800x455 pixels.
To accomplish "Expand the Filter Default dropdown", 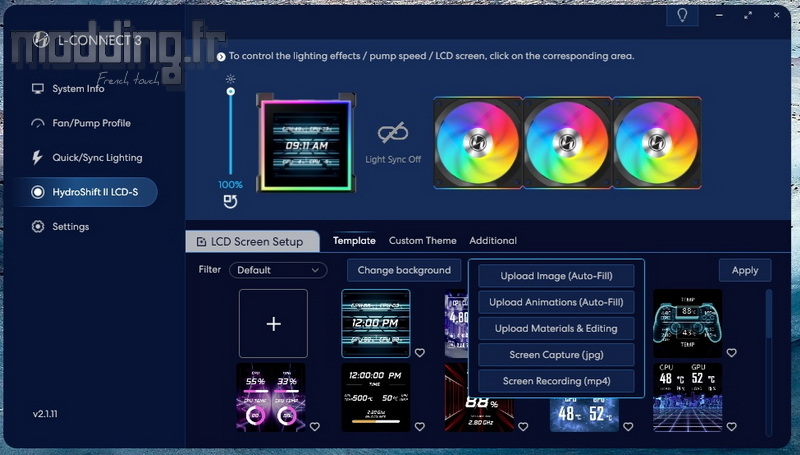I will click(x=278, y=270).
